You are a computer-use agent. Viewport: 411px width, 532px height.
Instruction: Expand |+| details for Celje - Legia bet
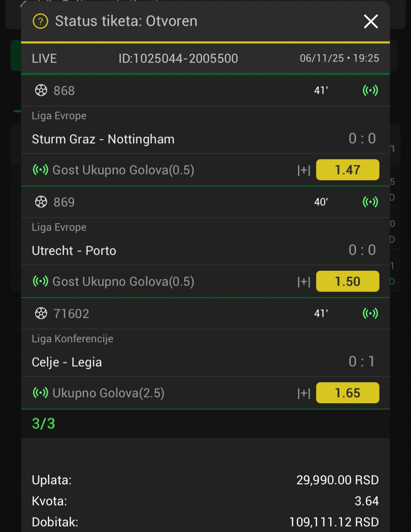click(x=304, y=393)
